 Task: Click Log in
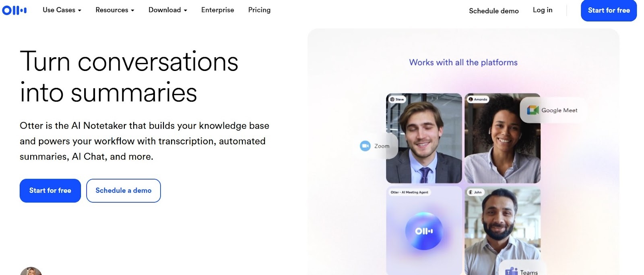(543, 10)
